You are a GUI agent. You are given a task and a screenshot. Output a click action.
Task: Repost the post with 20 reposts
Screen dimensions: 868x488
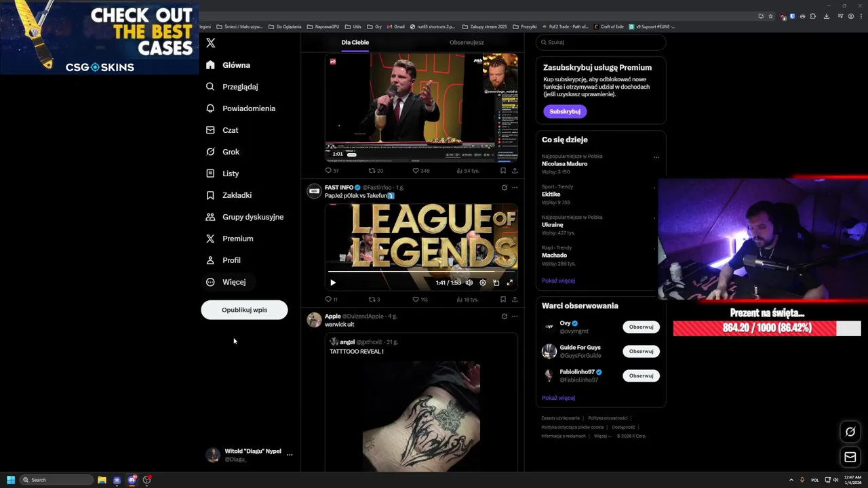point(376,171)
